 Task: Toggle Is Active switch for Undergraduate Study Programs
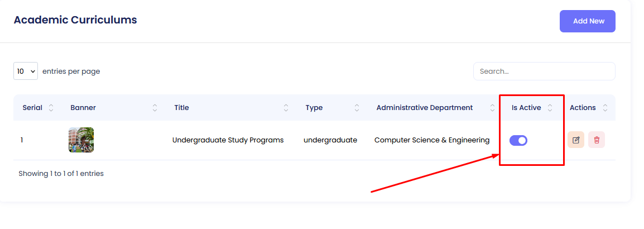click(518, 140)
